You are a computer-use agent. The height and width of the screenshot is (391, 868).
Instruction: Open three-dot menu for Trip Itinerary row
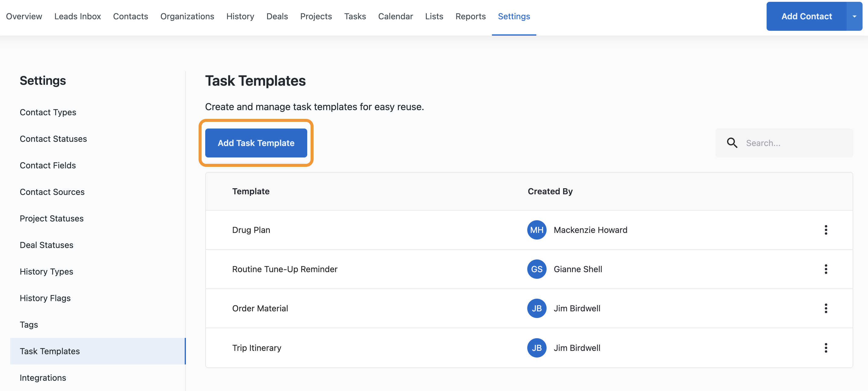(x=825, y=348)
